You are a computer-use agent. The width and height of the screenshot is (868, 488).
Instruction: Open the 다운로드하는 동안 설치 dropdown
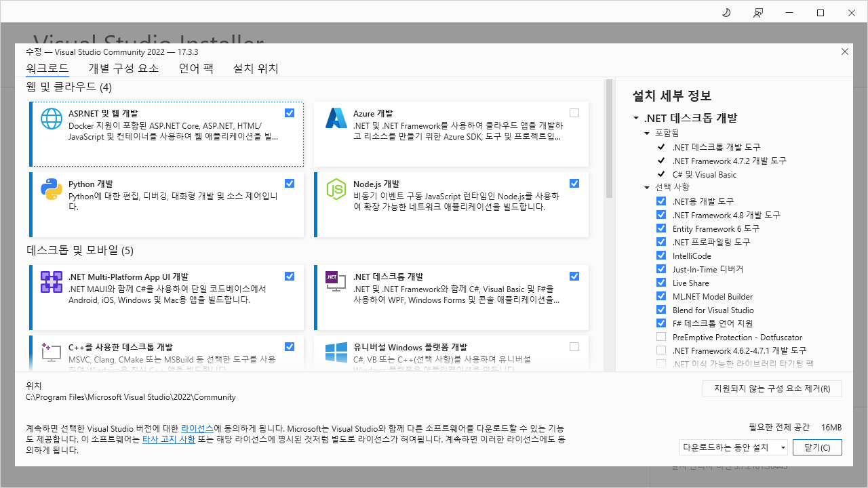(x=734, y=447)
